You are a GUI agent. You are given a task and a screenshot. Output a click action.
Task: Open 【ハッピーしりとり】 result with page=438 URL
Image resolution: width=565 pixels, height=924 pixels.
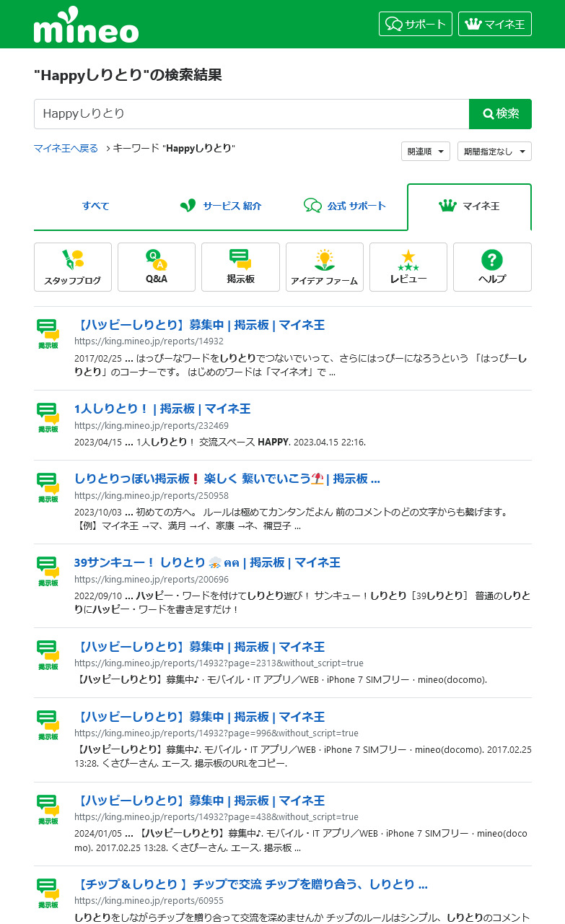[x=199, y=801]
